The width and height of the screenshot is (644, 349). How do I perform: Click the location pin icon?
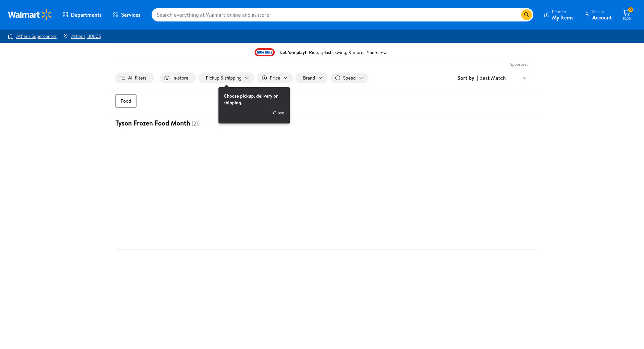pyautogui.click(x=66, y=36)
